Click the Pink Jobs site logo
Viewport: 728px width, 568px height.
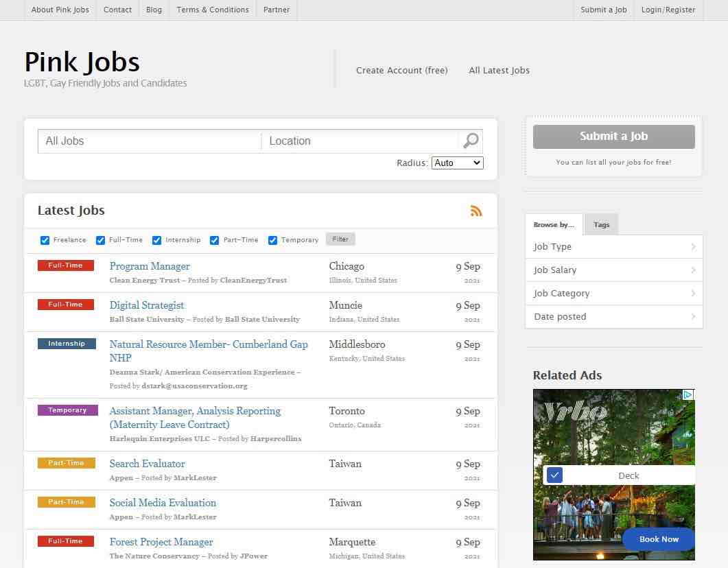pos(82,62)
